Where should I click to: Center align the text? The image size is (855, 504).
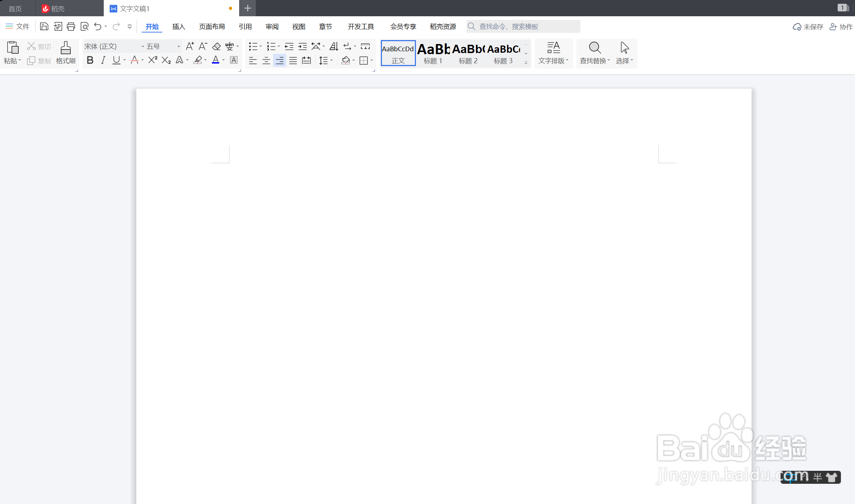pyautogui.click(x=266, y=60)
